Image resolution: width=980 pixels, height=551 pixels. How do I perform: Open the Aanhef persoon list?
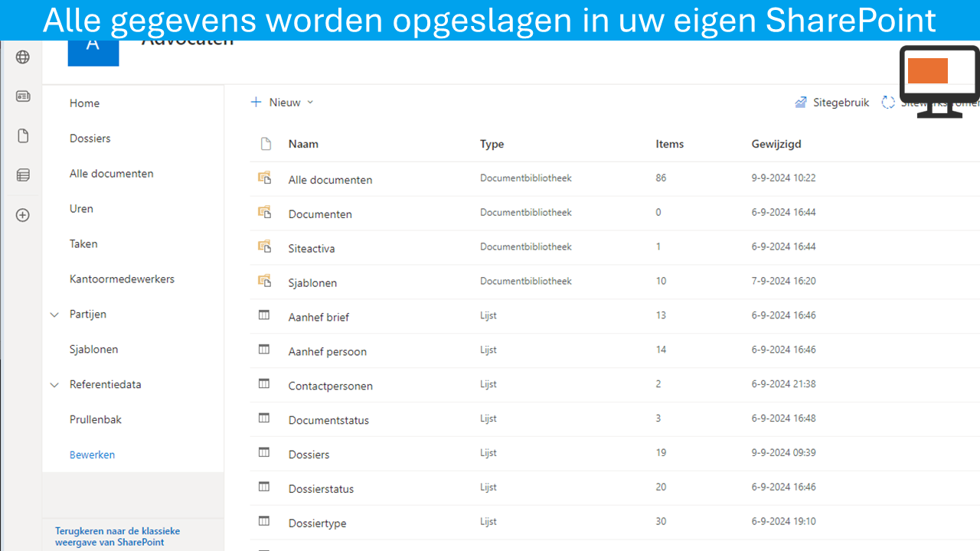(x=328, y=352)
